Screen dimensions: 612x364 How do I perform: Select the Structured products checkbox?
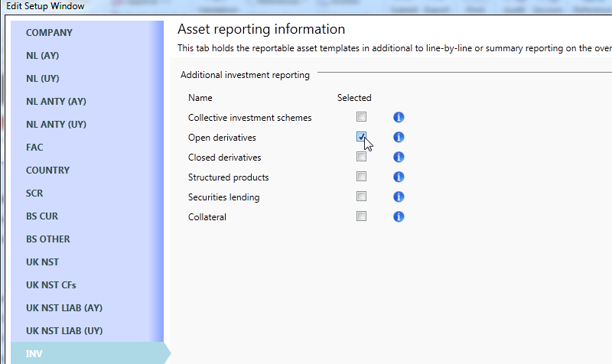[x=361, y=177]
